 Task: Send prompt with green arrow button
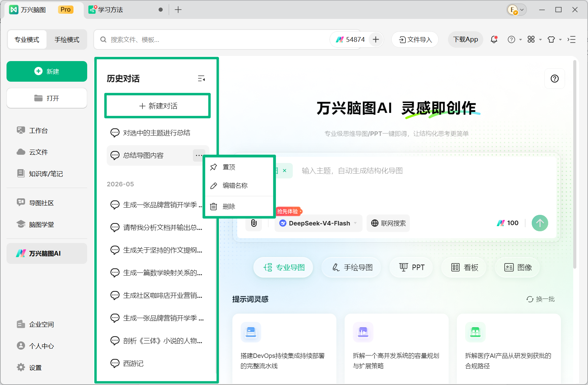pos(540,223)
